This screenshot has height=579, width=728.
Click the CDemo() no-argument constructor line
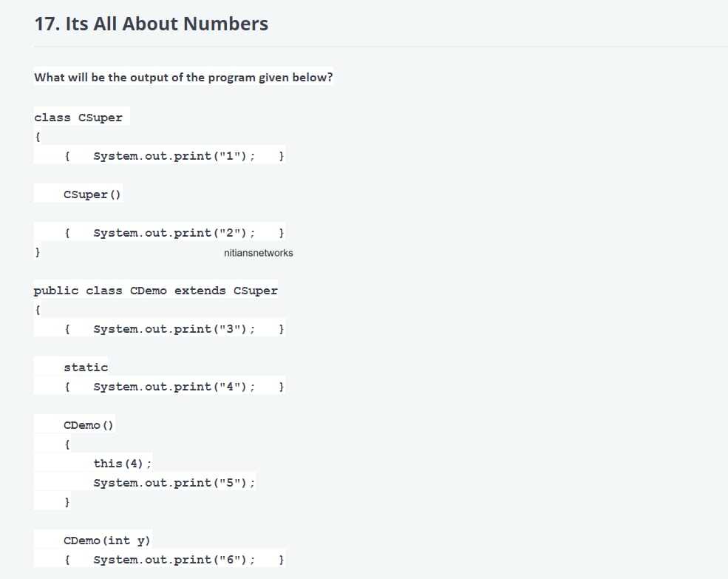point(89,425)
